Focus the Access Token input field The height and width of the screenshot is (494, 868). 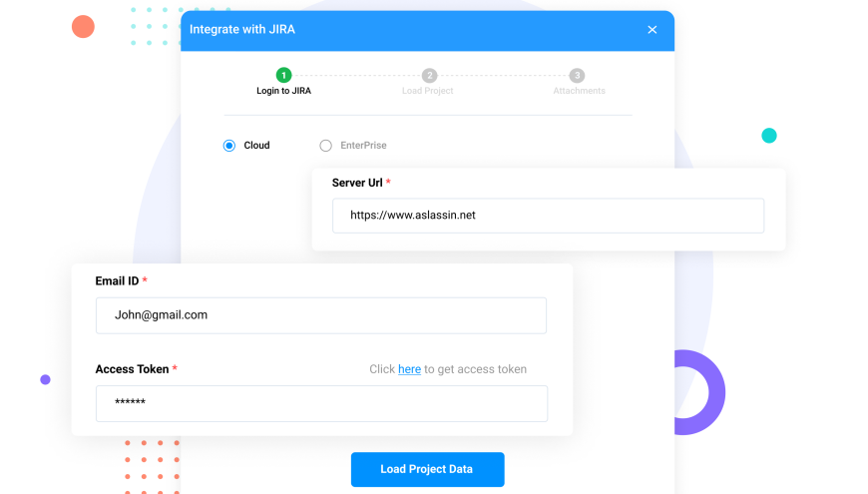321,404
